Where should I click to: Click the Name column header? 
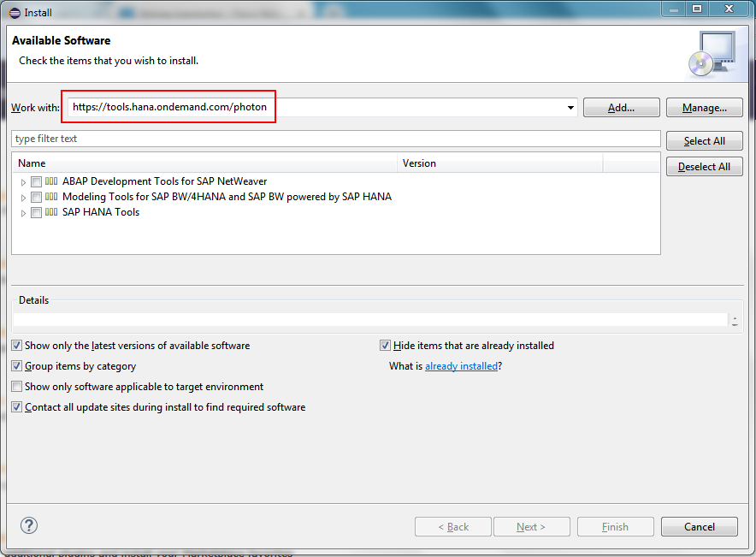coord(204,163)
